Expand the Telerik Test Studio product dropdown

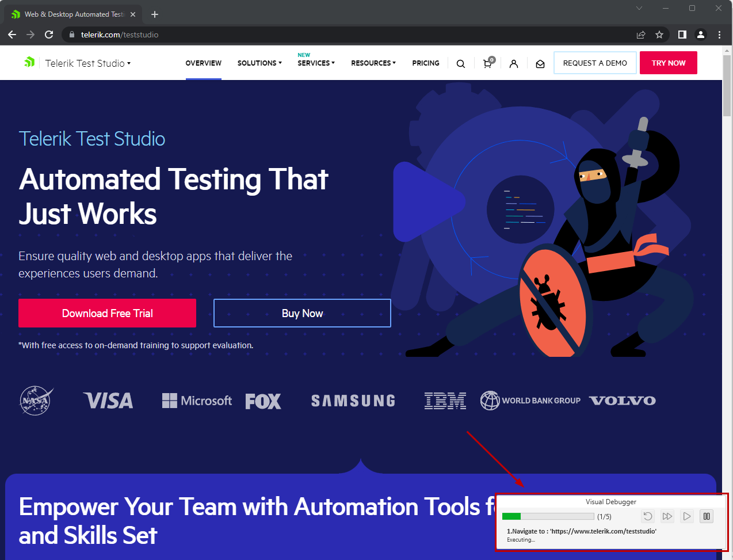pyautogui.click(x=88, y=63)
